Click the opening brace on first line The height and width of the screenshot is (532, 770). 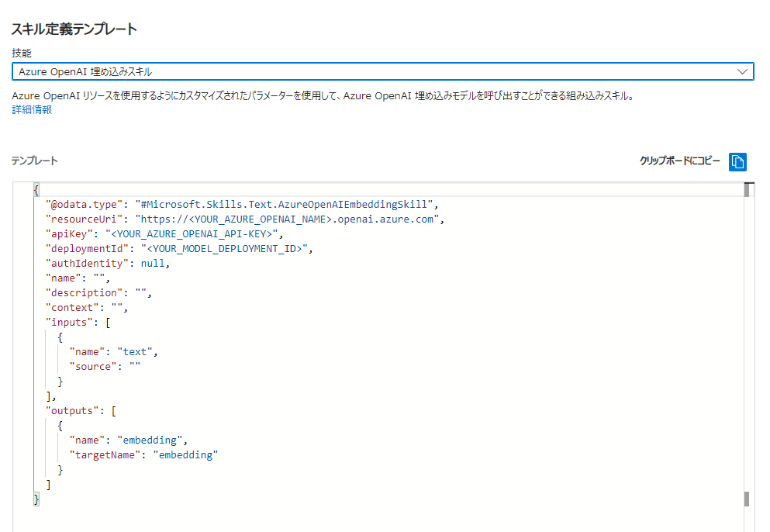(36, 190)
